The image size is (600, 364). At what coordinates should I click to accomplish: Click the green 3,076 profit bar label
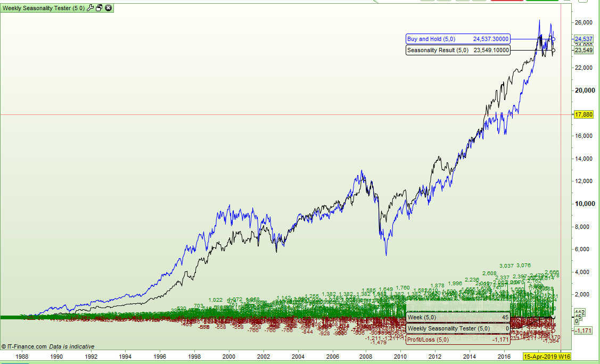523,266
